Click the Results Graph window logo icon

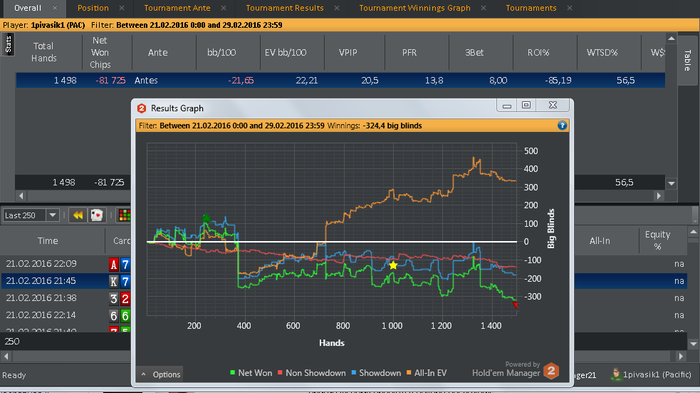(142, 108)
